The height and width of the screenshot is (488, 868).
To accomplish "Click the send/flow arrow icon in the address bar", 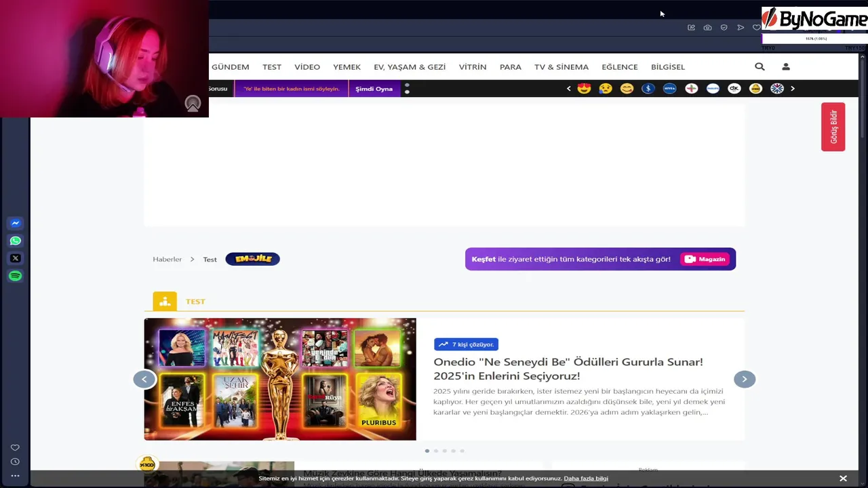I will point(740,28).
